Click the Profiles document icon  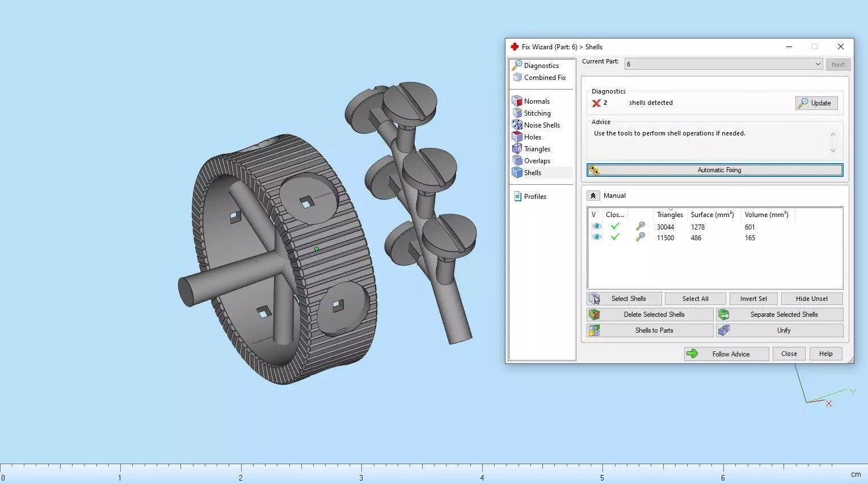click(517, 197)
